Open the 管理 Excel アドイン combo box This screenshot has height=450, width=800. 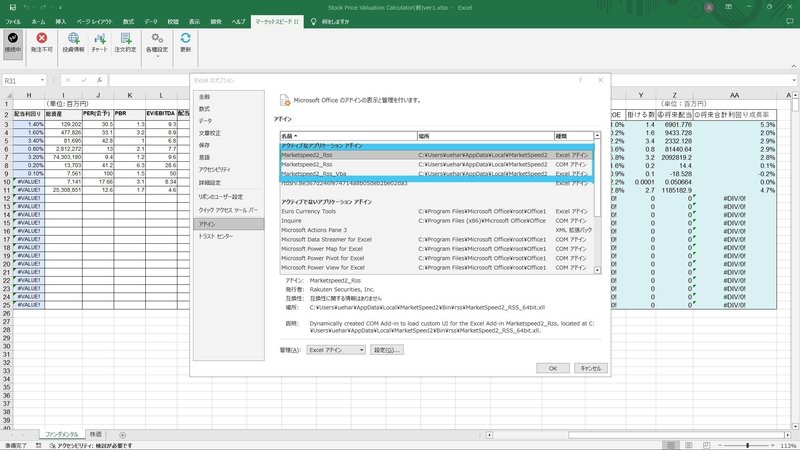[x=336, y=350]
